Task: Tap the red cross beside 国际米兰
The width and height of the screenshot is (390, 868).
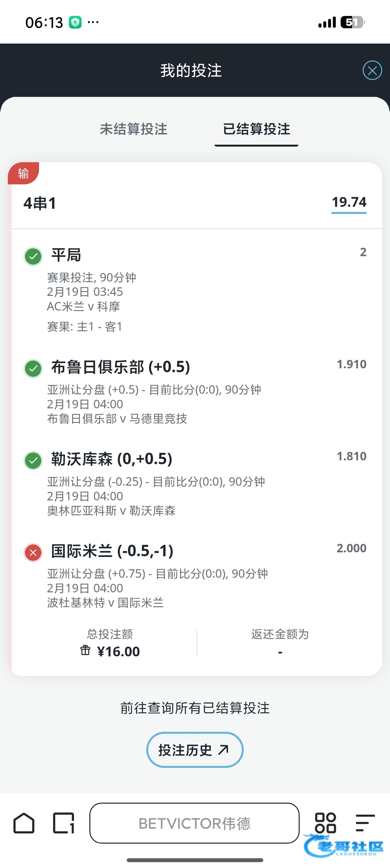Action: [33, 553]
